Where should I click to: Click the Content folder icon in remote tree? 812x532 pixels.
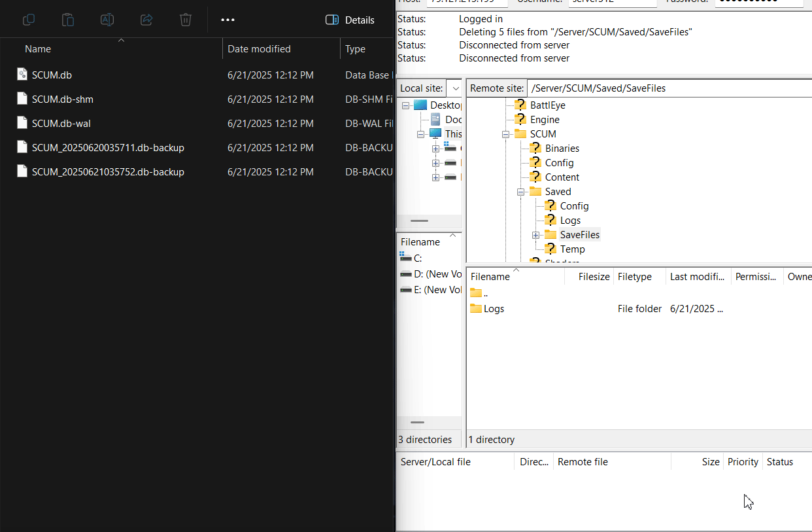point(535,177)
